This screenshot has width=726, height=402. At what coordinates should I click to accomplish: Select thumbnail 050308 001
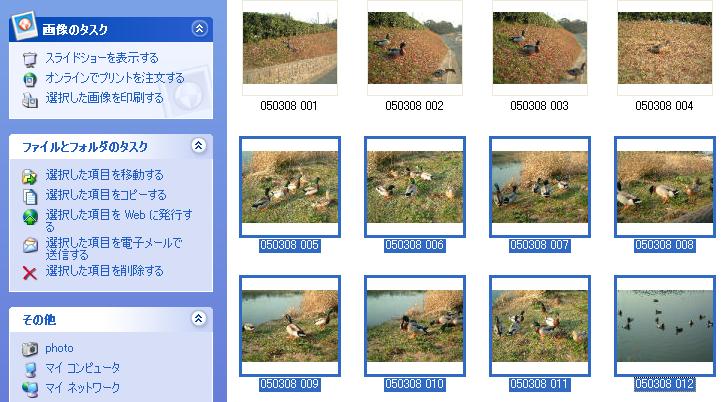(x=290, y=48)
